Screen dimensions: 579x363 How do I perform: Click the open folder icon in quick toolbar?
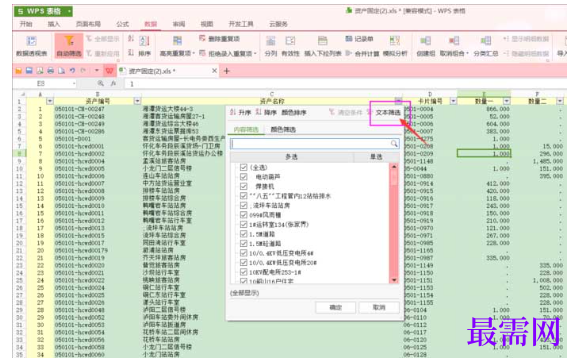coord(18,71)
